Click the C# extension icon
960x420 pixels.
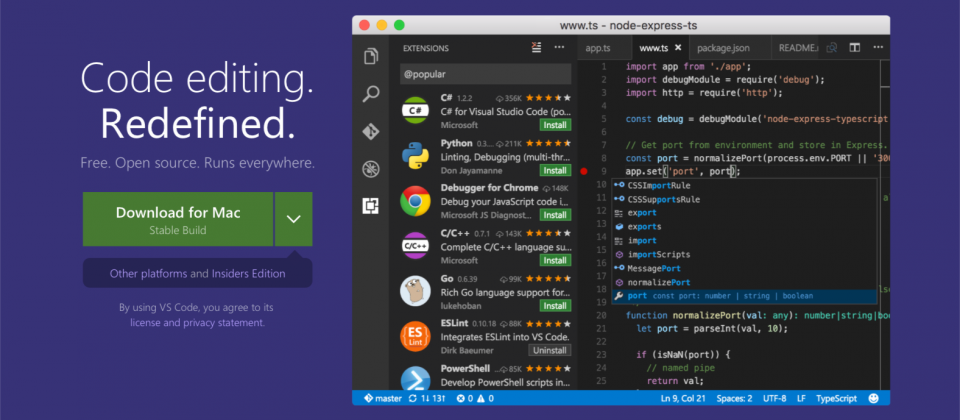click(415, 110)
